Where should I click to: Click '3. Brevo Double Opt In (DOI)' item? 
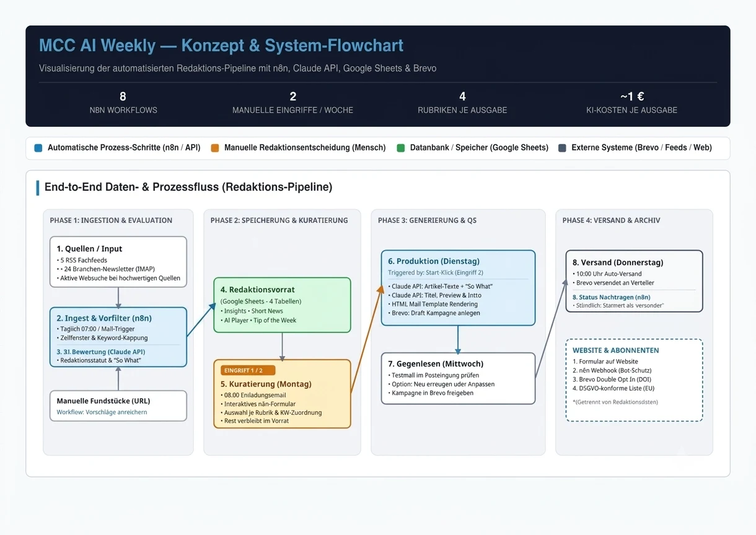612,380
